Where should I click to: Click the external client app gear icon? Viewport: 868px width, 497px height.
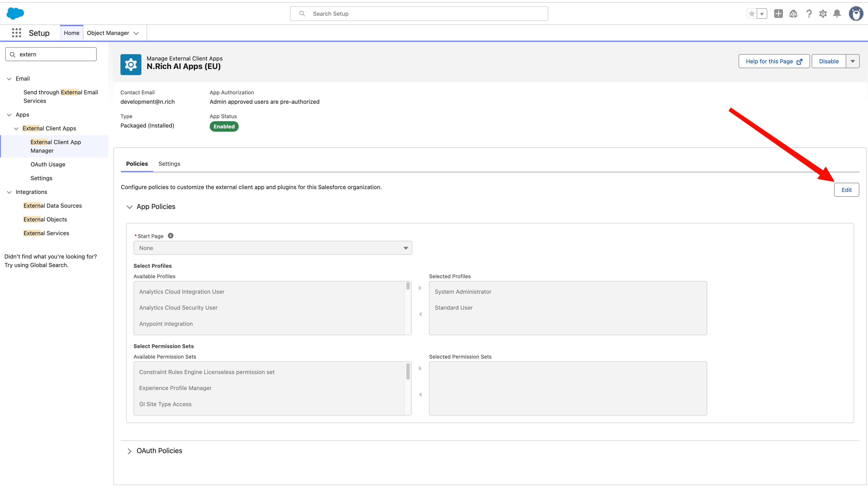[131, 64]
